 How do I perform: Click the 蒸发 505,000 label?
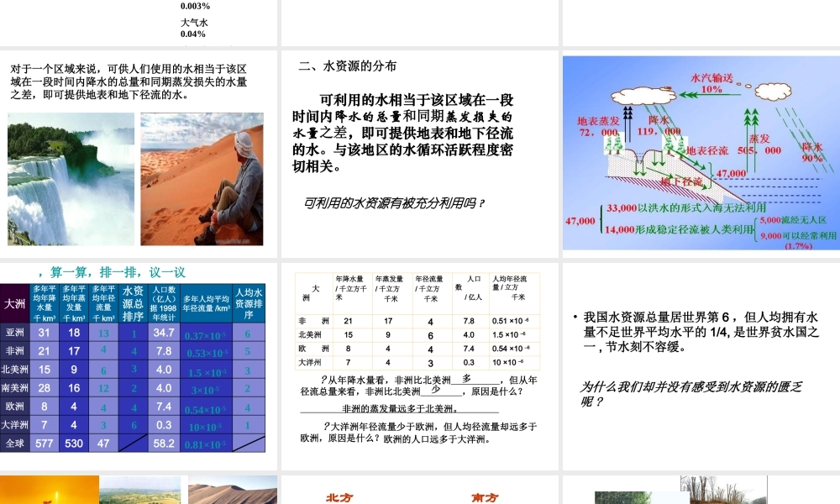coord(759,144)
